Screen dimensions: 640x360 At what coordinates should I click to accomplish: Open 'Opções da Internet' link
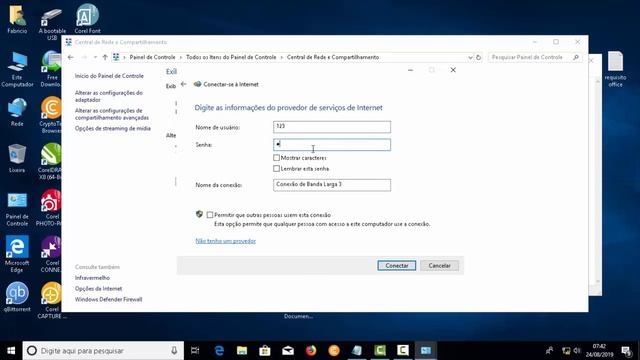click(x=98, y=289)
